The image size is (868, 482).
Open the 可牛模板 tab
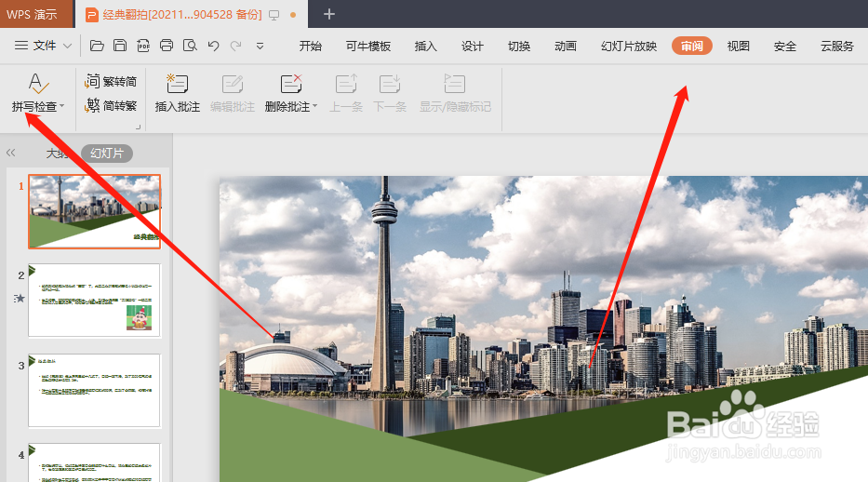click(368, 46)
